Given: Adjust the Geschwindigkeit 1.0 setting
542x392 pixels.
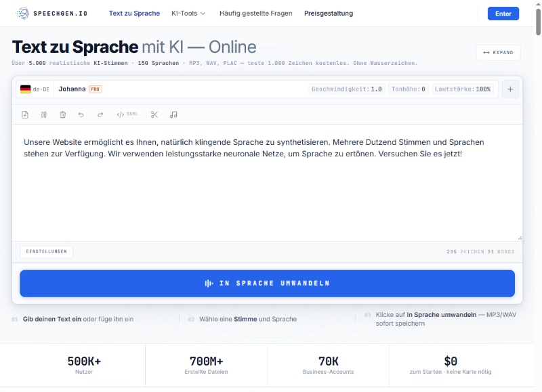Looking at the screenshot, I should coord(347,89).
